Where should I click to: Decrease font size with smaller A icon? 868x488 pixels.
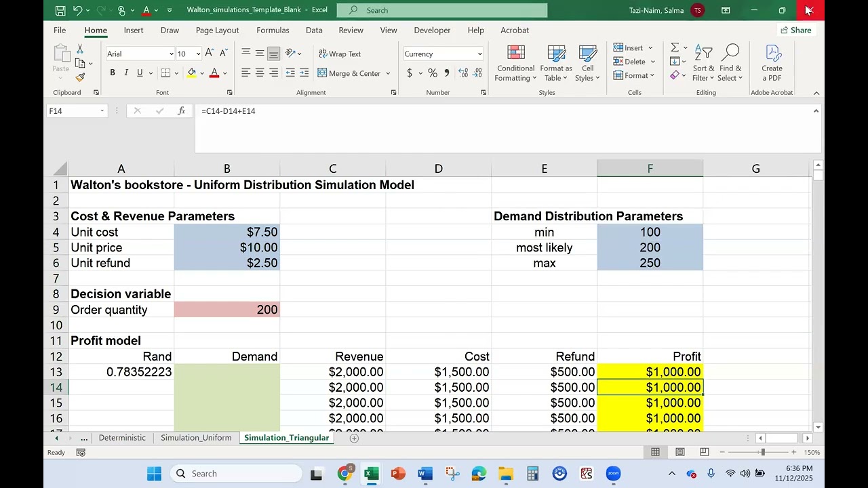[224, 53]
